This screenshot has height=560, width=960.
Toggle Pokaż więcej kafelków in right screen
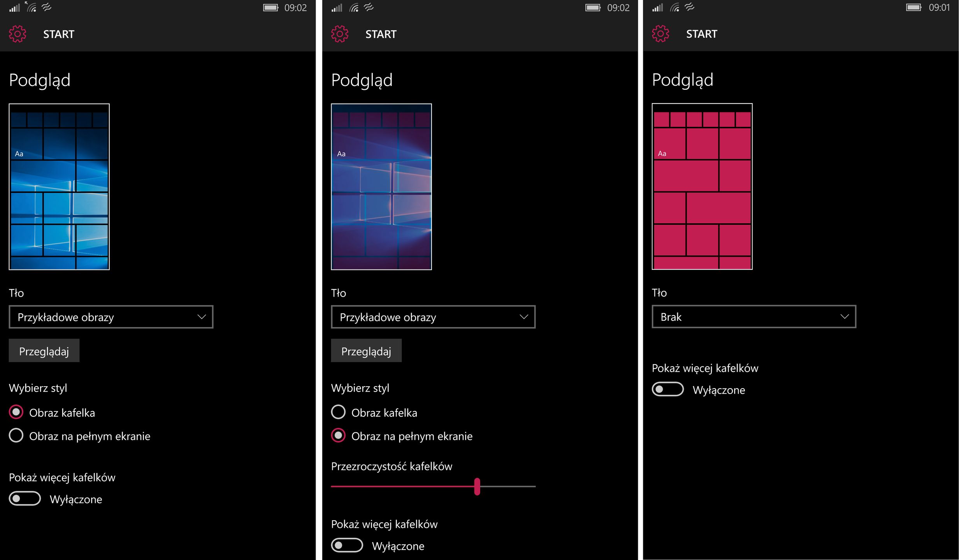pos(668,389)
